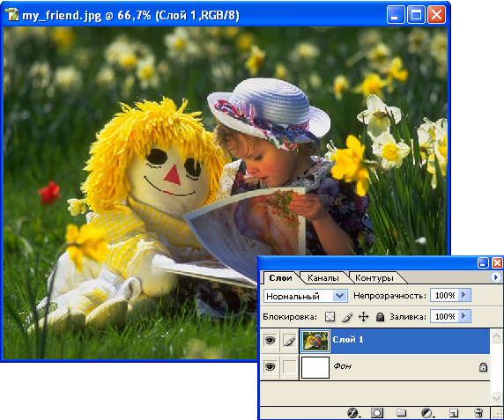Minimize the my_friend.jpg window
504x420 pixels.
(396, 15)
